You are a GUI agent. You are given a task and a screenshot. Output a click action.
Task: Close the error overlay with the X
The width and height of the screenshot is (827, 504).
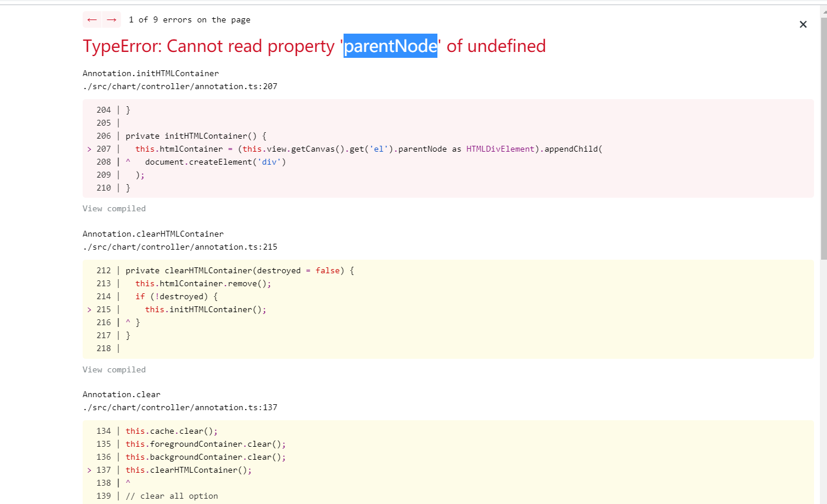[803, 24]
